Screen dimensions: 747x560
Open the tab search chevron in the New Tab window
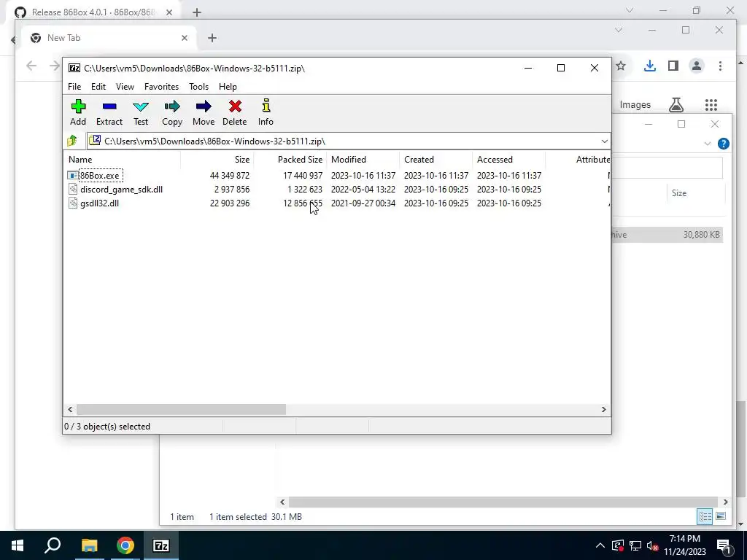pyautogui.click(x=619, y=30)
